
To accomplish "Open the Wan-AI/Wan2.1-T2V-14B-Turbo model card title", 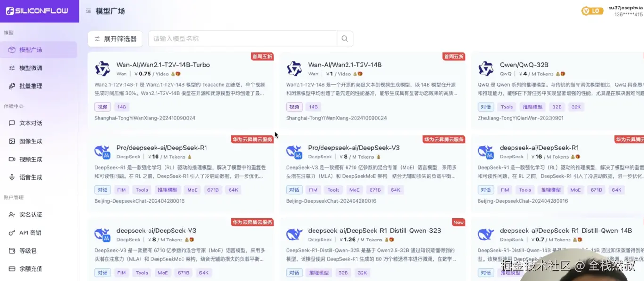I will 163,65.
